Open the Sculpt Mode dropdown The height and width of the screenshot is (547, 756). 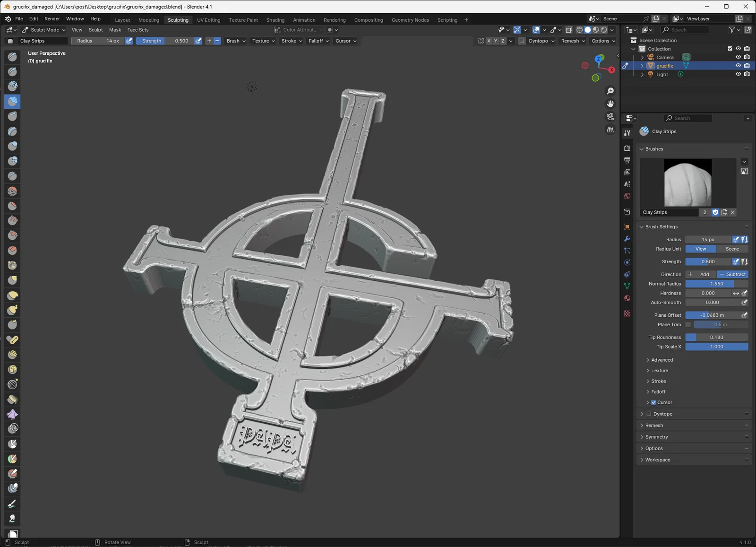(44, 30)
